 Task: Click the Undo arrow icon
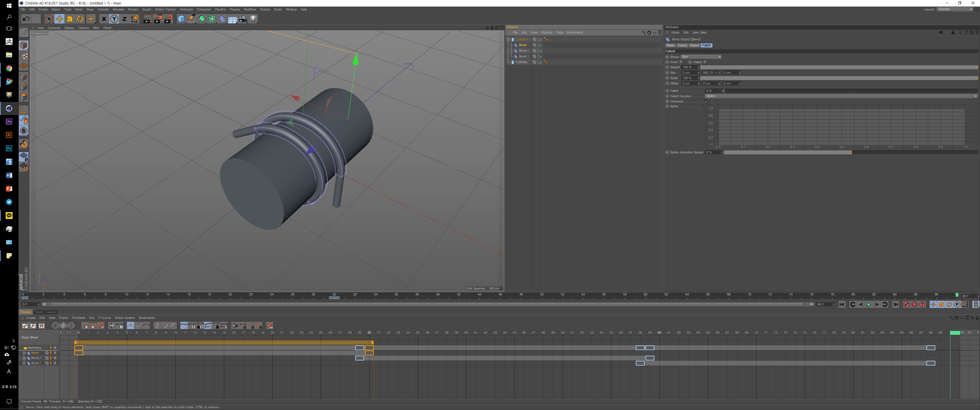click(x=26, y=19)
